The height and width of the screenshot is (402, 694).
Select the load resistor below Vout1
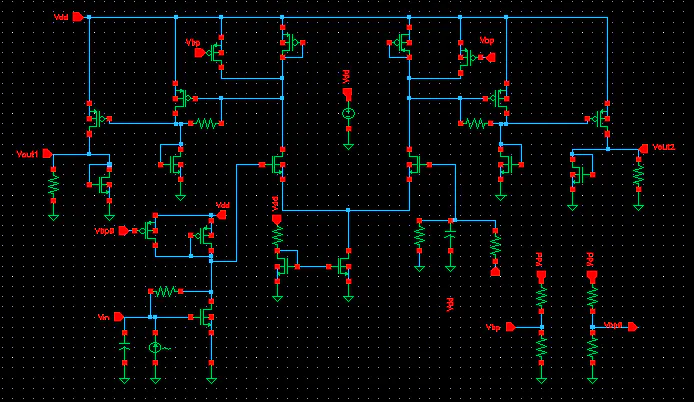(54, 185)
